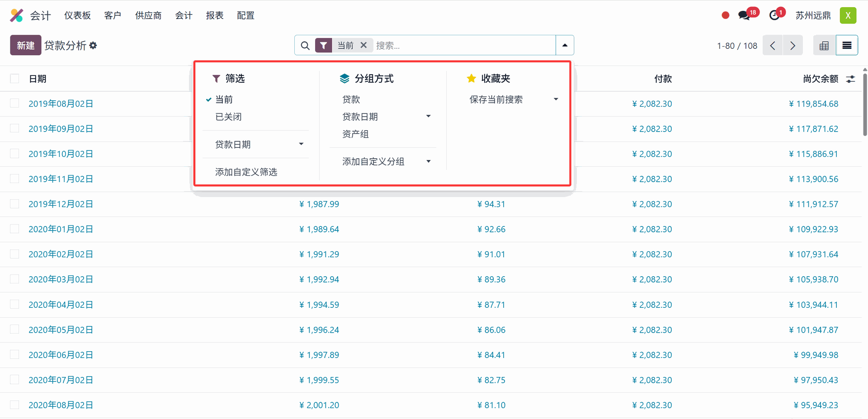This screenshot has width=868, height=419.
Task: Check the 2020年03月02日 row checkbox
Action: pyautogui.click(x=15, y=279)
